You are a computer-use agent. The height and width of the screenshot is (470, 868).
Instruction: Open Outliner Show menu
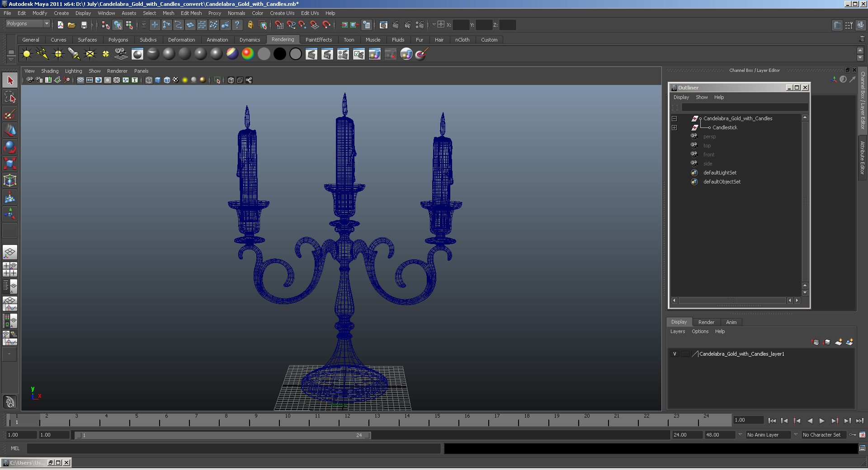tap(702, 97)
